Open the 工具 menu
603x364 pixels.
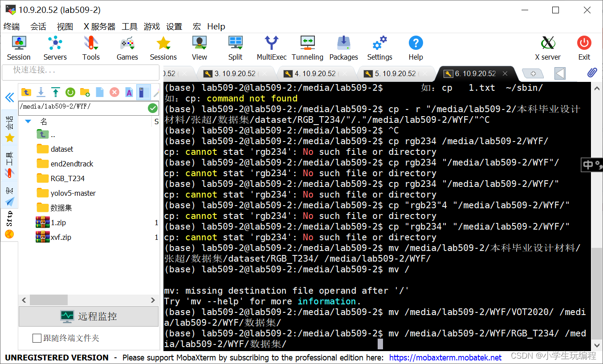(130, 26)
